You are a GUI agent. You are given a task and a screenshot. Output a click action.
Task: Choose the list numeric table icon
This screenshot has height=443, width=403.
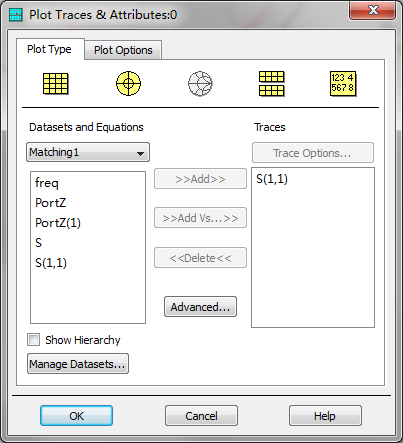coord(343,84)
